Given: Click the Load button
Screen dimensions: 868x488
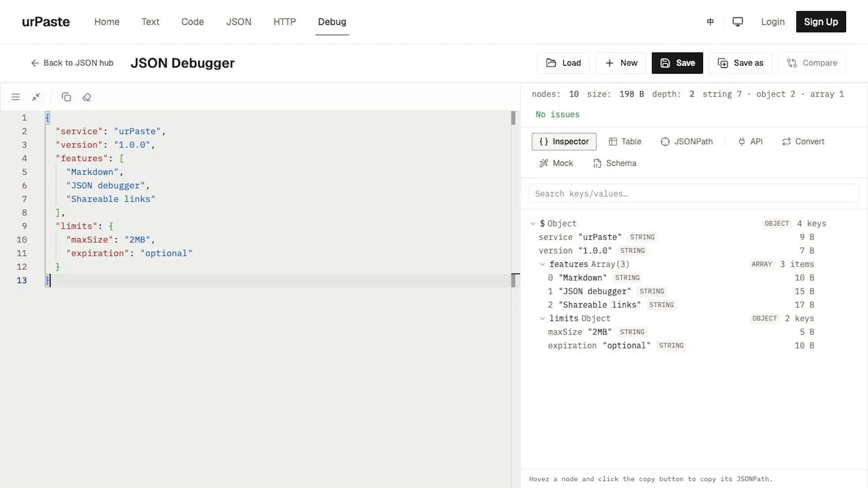Looking at the screenshot, I should tap(563, 63).
